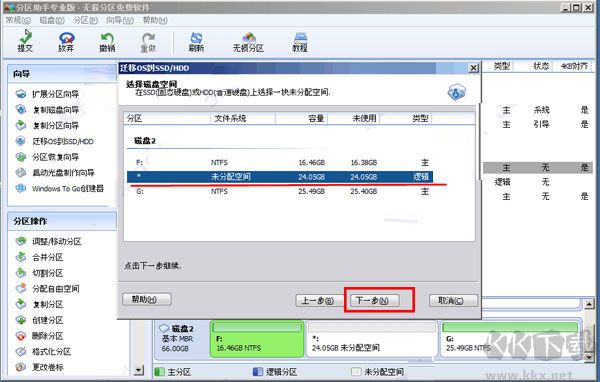600x382 pixels.
Task: Select F: 16.46GB NTFS disk map block
Action: (257, 339)
